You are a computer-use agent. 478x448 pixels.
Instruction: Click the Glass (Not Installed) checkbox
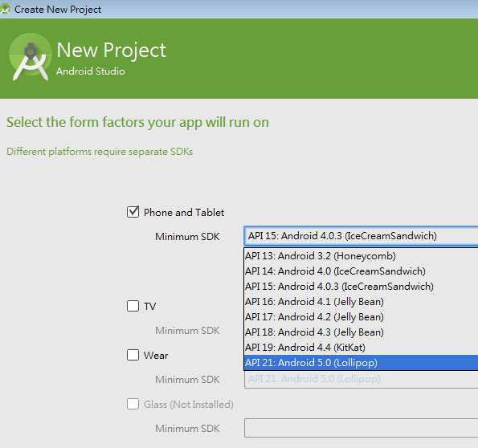pos(133,404)
